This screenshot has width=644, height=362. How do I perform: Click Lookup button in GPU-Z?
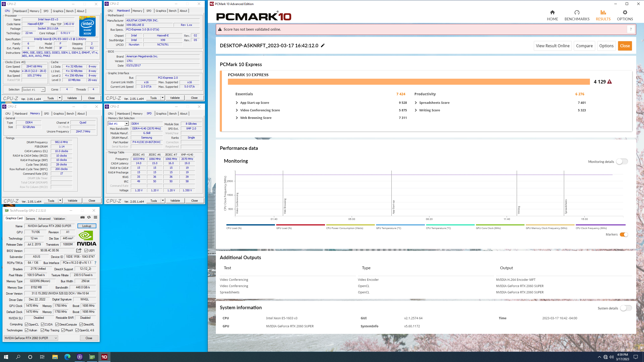point(87,226)
